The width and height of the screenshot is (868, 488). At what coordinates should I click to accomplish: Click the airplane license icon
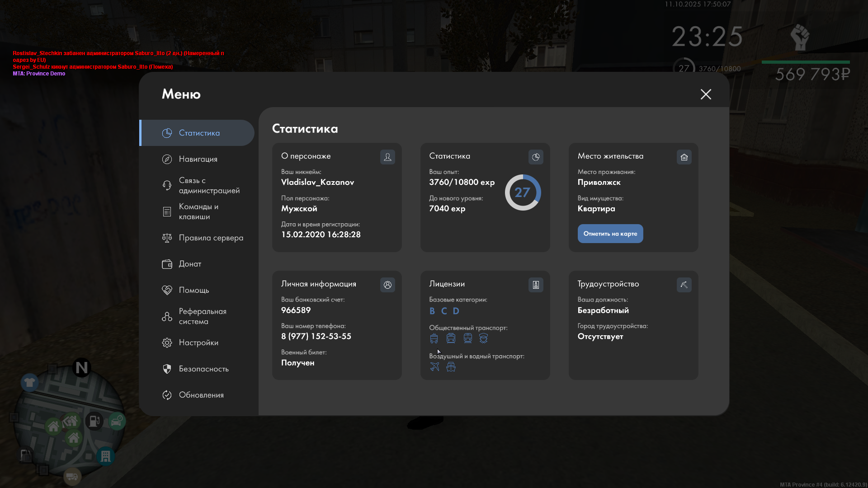(434, 367)
